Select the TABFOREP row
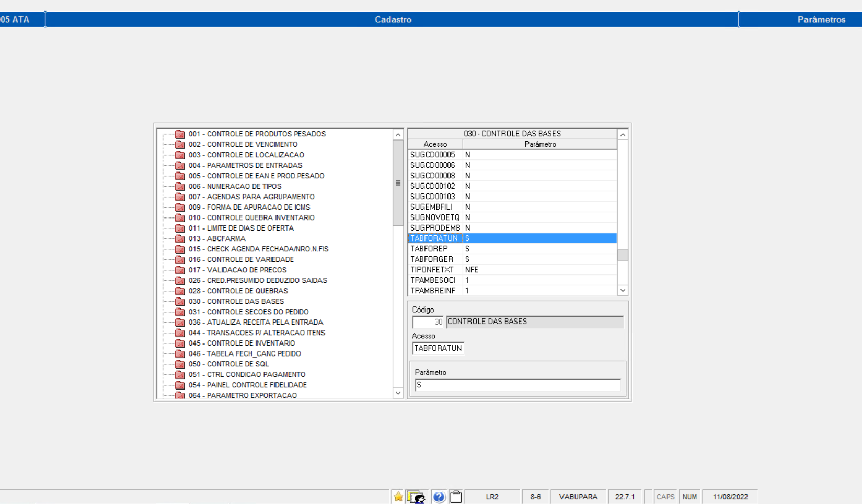 512,249
